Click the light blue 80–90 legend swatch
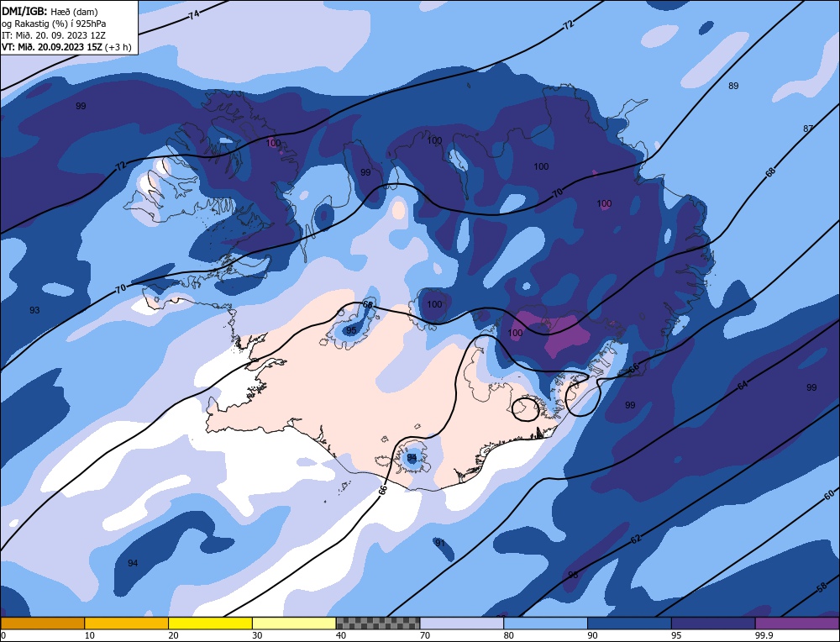Viewport: 840px width, 642px height. tap(545, 623)
